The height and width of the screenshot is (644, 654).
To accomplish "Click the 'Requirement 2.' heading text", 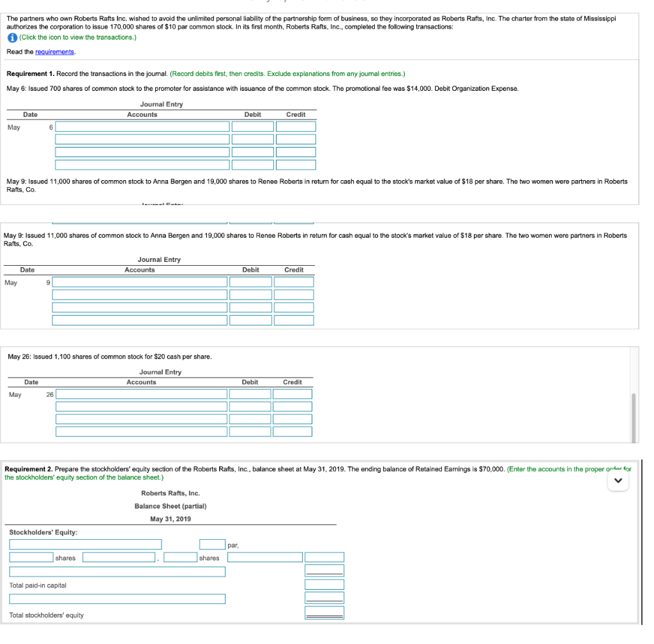I will (x=28, y=469).
